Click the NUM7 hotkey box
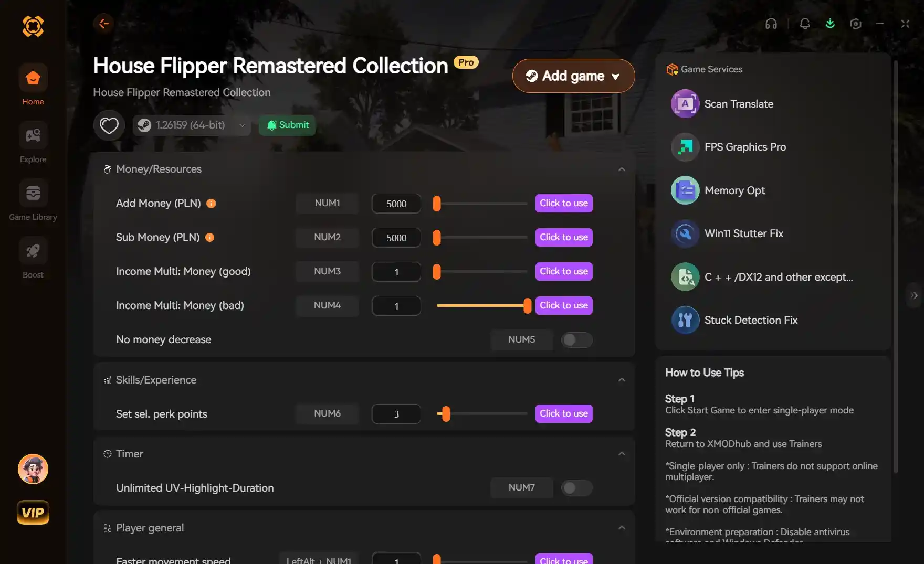Image resolution: width=924 pixels, height=564 pixels. point(521,487)
